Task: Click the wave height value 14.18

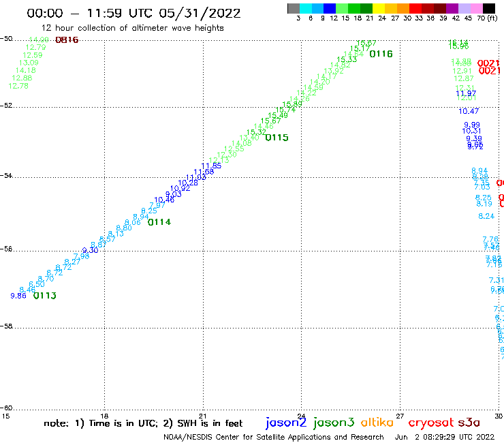Action: click(x=25, y=70)
